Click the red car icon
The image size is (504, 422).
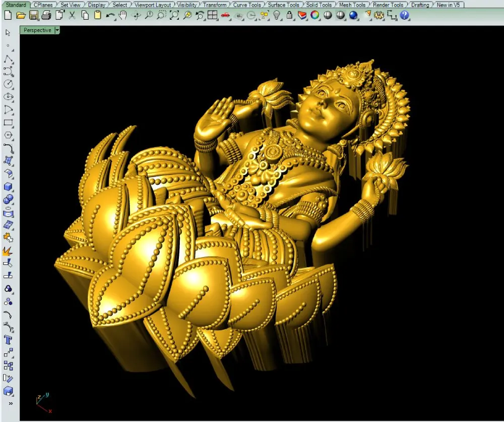(x=226, y=15)
